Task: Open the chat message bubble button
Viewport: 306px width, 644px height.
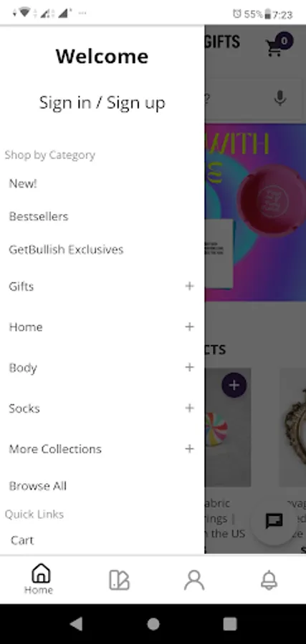Action: [274, 521]
